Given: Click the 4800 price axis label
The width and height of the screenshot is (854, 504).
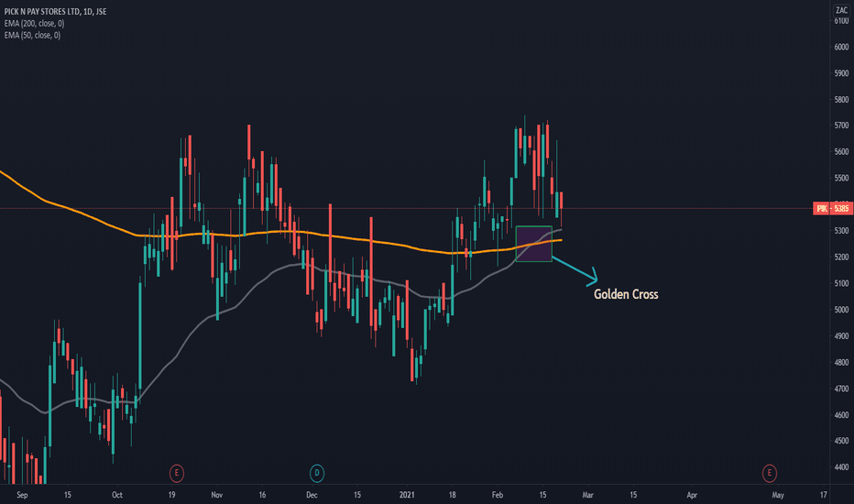Looking at the screenshot, I should coord(841,362).
